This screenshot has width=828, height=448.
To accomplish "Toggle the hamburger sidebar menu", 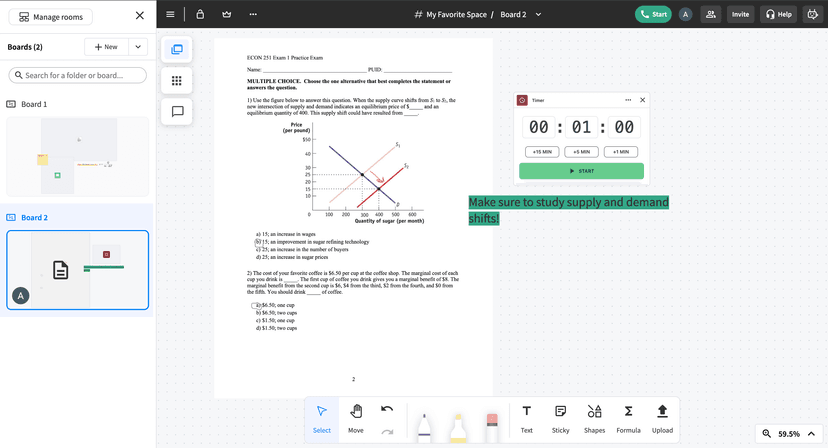I will tap(170, 14).
